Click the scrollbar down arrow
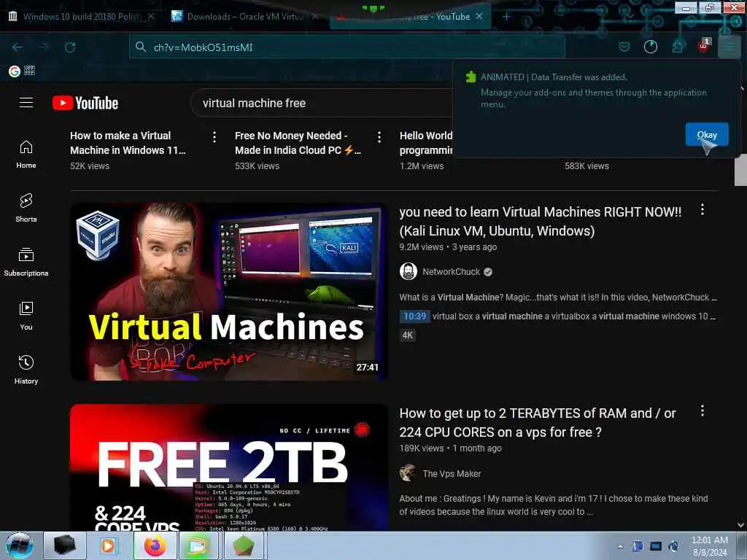The height and width of the screenshot is (560, 747). pos(740,525)
